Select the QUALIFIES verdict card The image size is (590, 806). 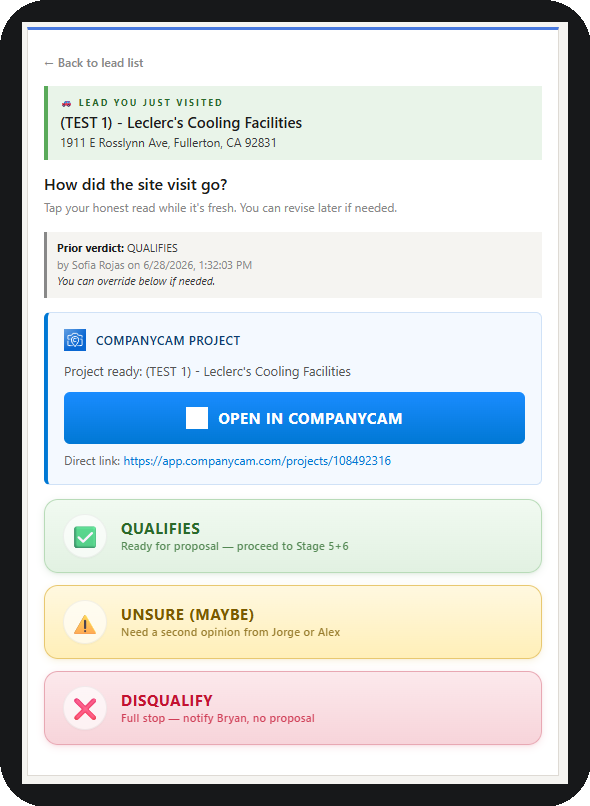[x=293, y=536]
